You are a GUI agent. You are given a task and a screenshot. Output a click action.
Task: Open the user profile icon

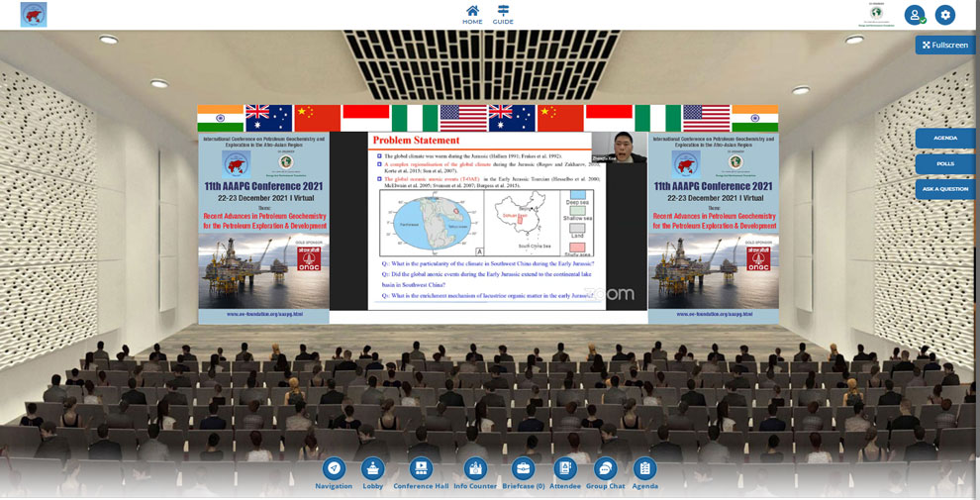tap(915, 15)
